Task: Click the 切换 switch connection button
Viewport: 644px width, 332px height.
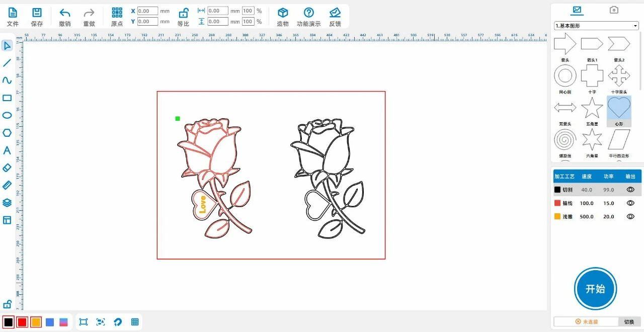Action: [629, 321]
